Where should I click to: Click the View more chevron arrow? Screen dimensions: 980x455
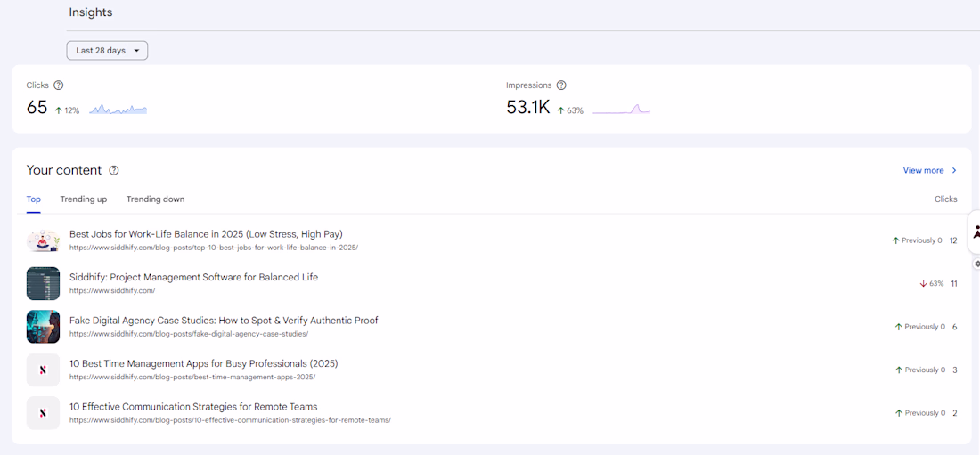[x=954, y=170]
